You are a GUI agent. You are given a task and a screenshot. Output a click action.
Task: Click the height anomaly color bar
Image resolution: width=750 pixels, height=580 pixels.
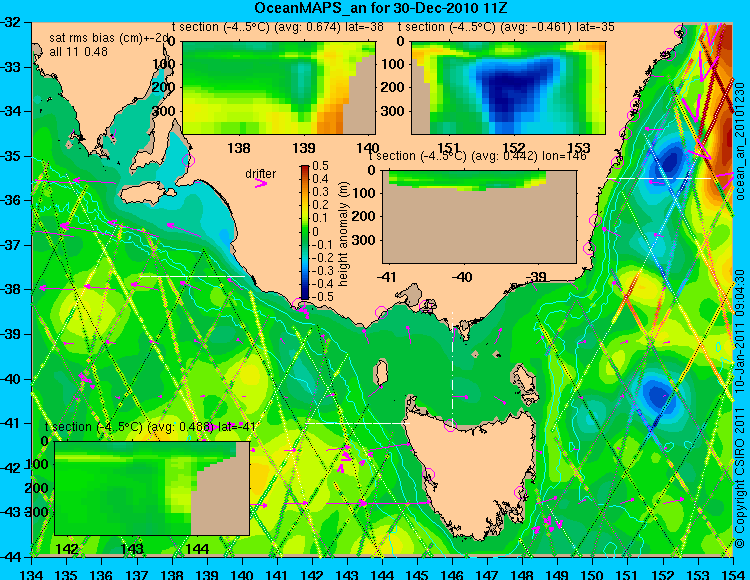(x=305, y=232)
